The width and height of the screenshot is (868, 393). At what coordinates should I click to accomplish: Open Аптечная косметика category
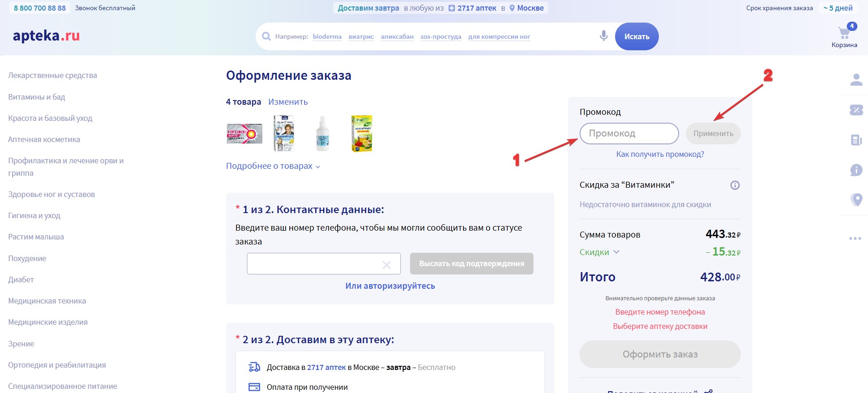[44, 139]
